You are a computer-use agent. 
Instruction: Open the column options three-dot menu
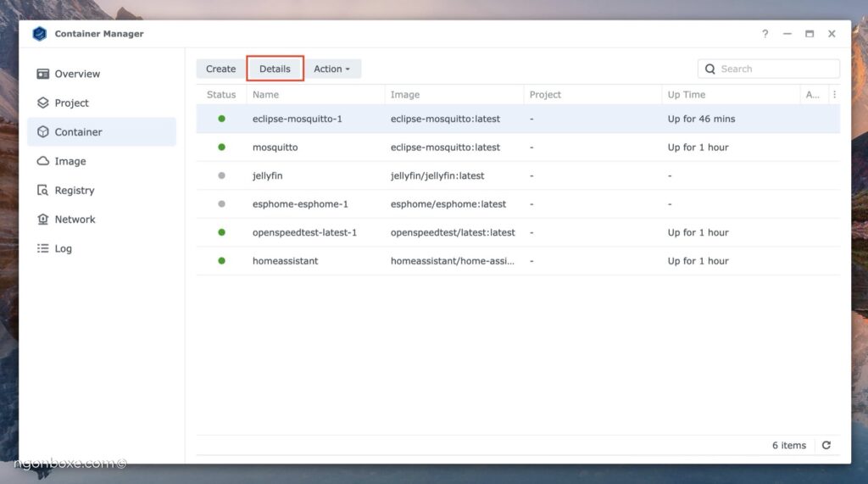coord(834,95)
